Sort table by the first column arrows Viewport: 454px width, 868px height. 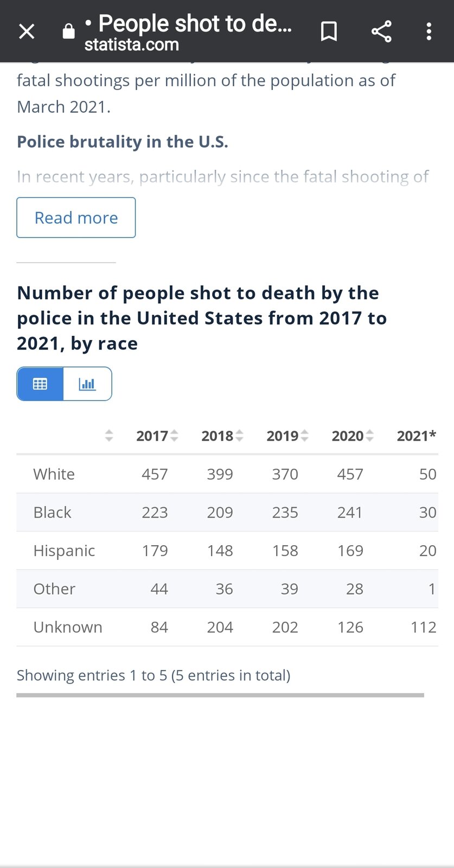pyautogui.click(x=109, y=436)
